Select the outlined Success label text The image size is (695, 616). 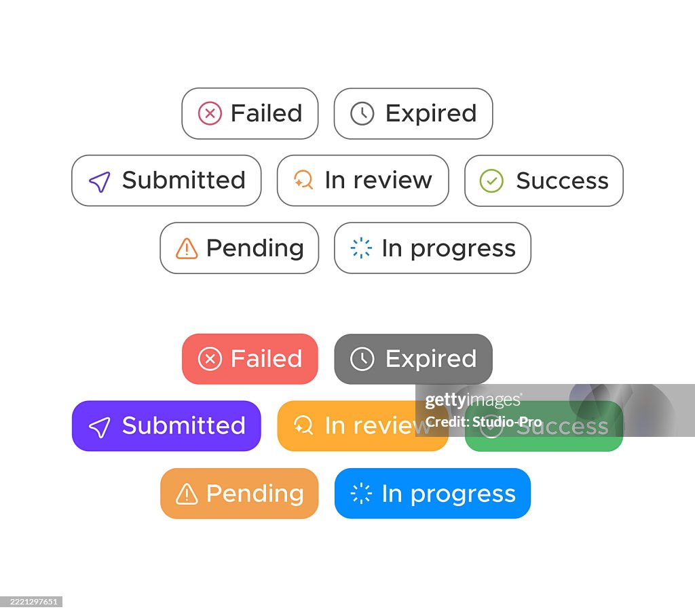(562, 181)
